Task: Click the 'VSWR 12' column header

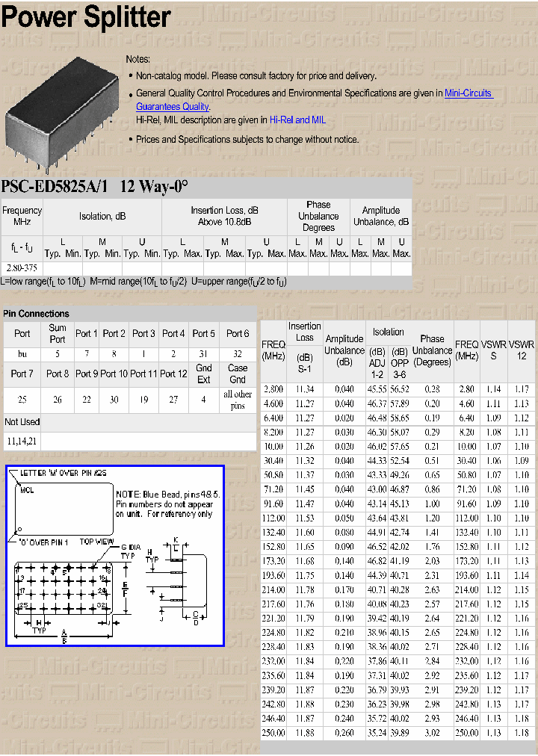Action: 521,350
